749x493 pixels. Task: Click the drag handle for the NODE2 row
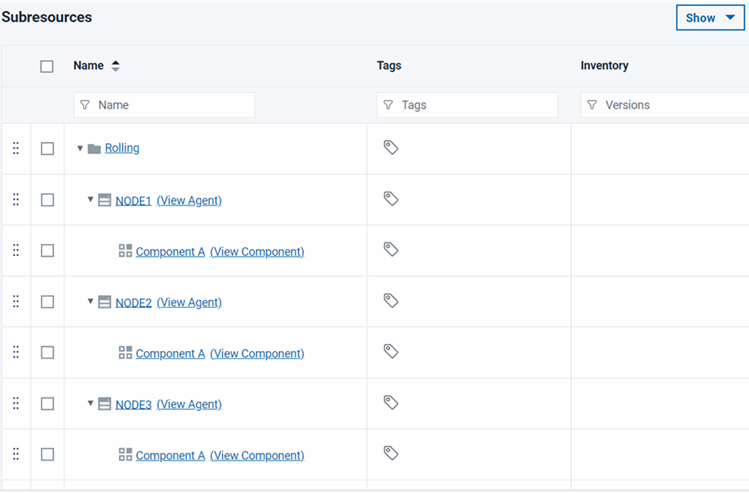(16, 302)
